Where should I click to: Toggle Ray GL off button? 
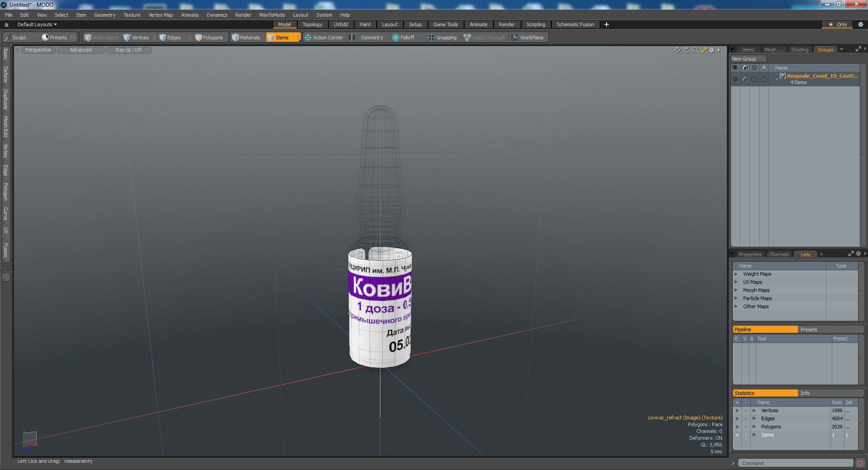(128, 50)
